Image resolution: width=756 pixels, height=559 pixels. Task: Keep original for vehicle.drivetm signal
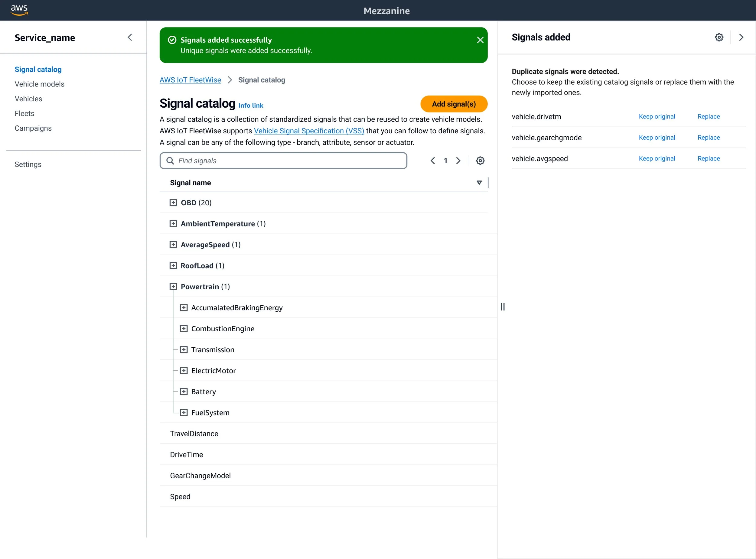point(657,116)
